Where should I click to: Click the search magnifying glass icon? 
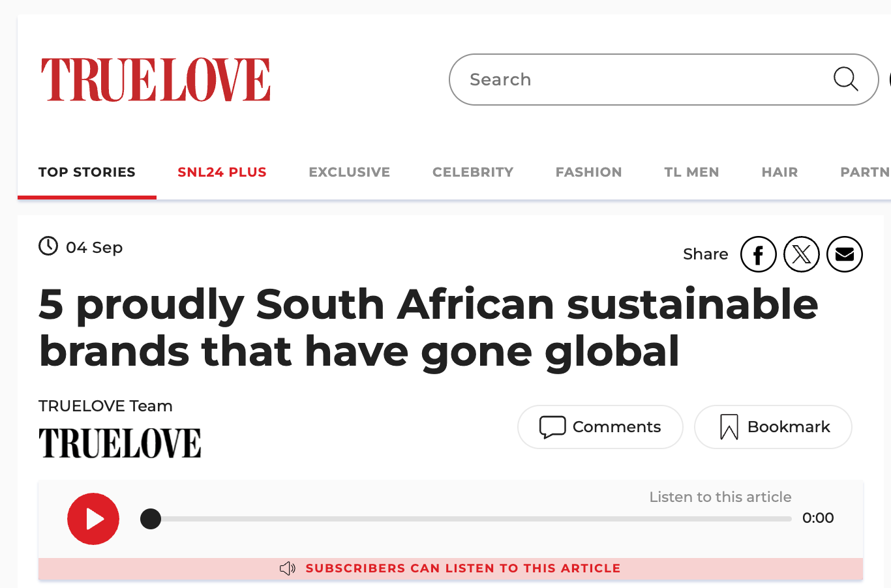coord(845,79)
